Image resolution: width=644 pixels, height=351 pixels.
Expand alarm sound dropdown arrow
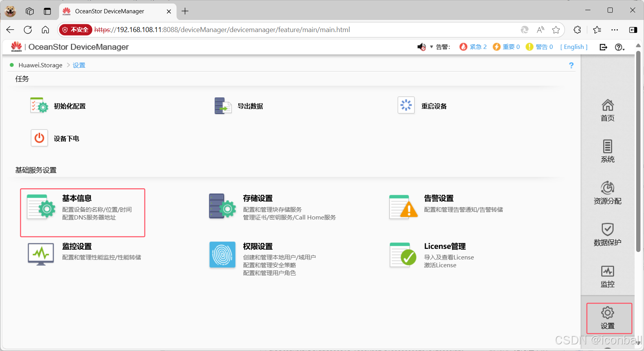click(432, 47)
